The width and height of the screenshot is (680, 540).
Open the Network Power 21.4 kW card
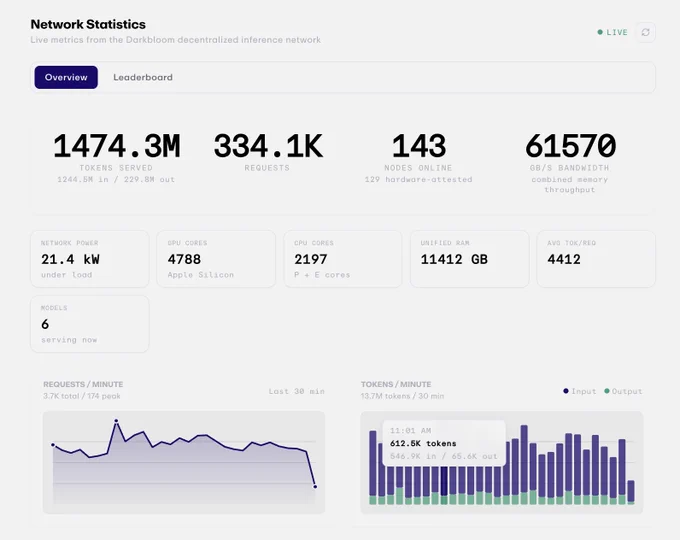pyautogui.click(x=90, y=259)
